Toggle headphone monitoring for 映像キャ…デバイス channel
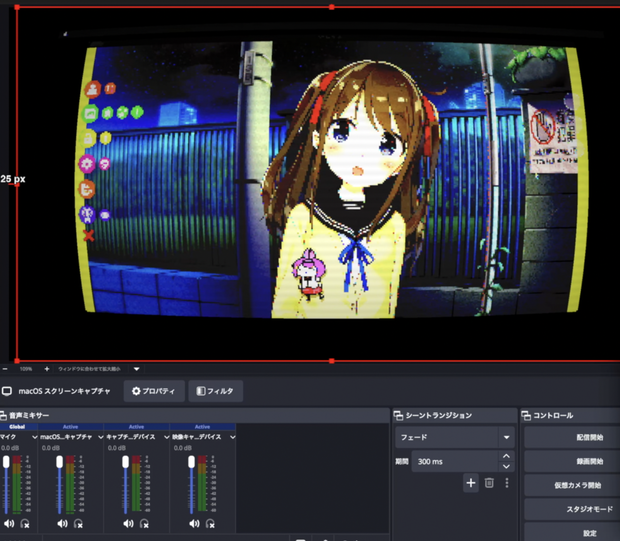Screen dimensions: 620x541 [210, 524]
